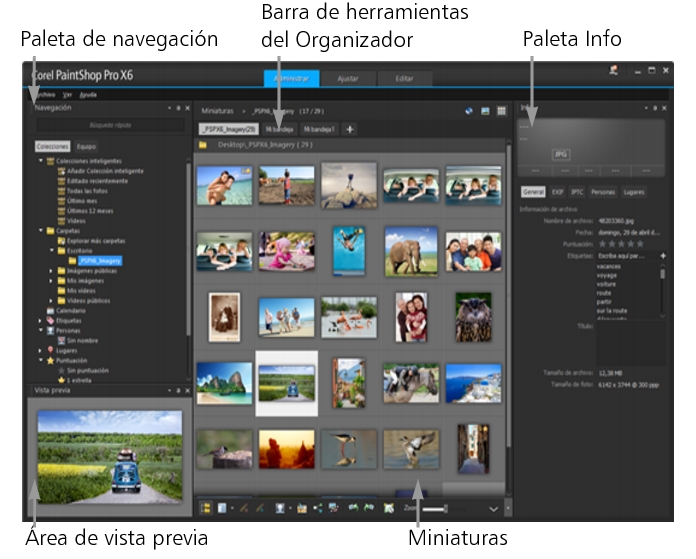Click the first icon in the bottom organizer toolbar
Screen dimensions: 696x559
point(205,508)
